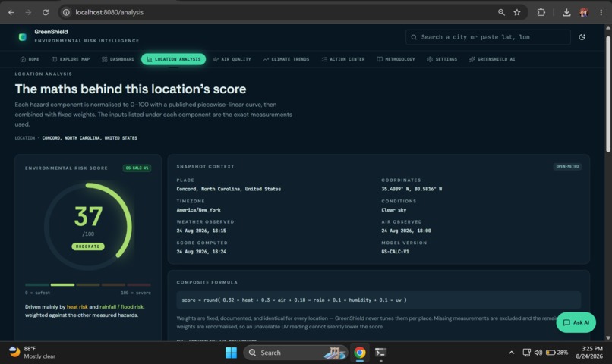The width and height of the screenshot is (612, 364).
Task: Open the Chrome profile avatar
Action: [584, 12]
